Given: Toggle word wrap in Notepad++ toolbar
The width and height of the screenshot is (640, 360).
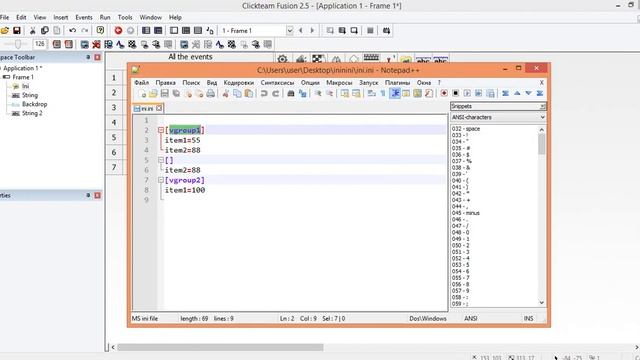Looking at the screenshot, I should 371,93.
